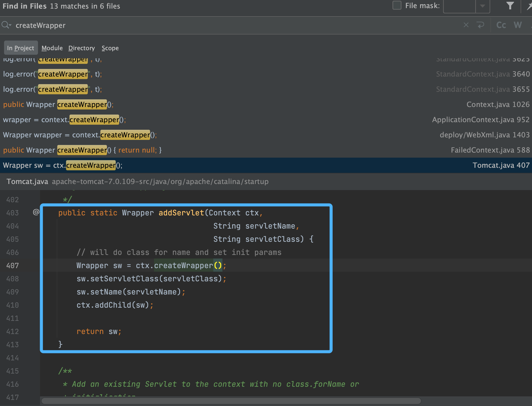Toggle Match Case (Cc) option
Screen dimensions: 532x406
[501, 25]
